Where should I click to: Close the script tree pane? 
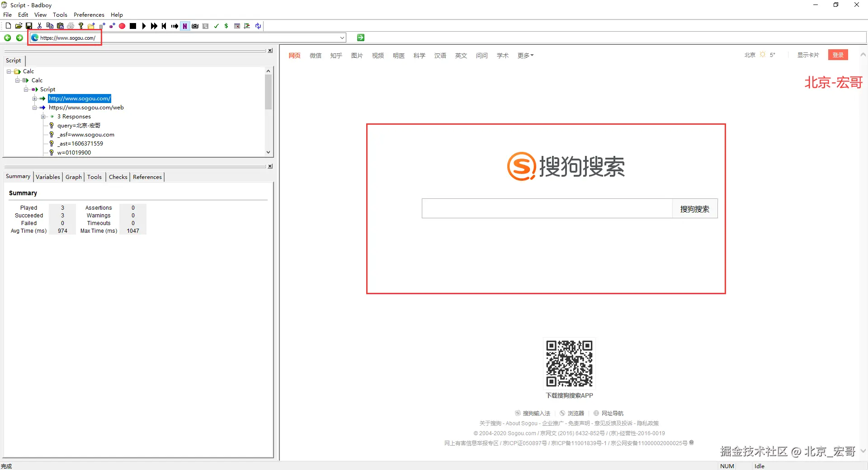pos(270,51)
